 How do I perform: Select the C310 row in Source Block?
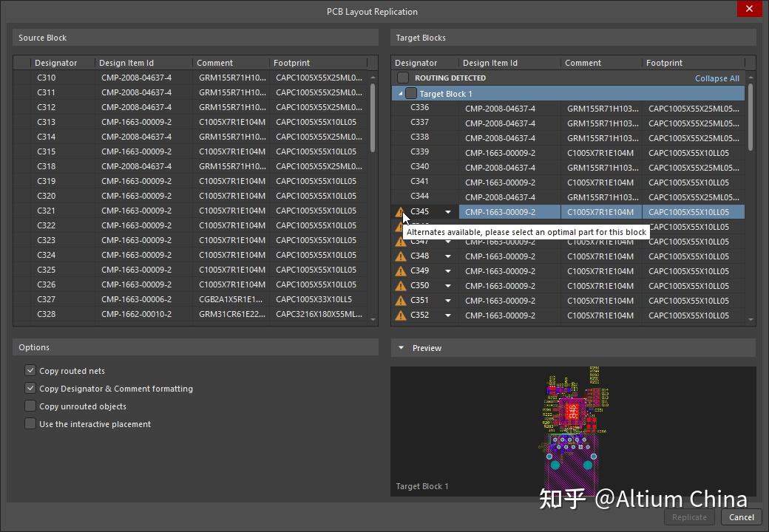pyautogui.click(x=55, y=78)
